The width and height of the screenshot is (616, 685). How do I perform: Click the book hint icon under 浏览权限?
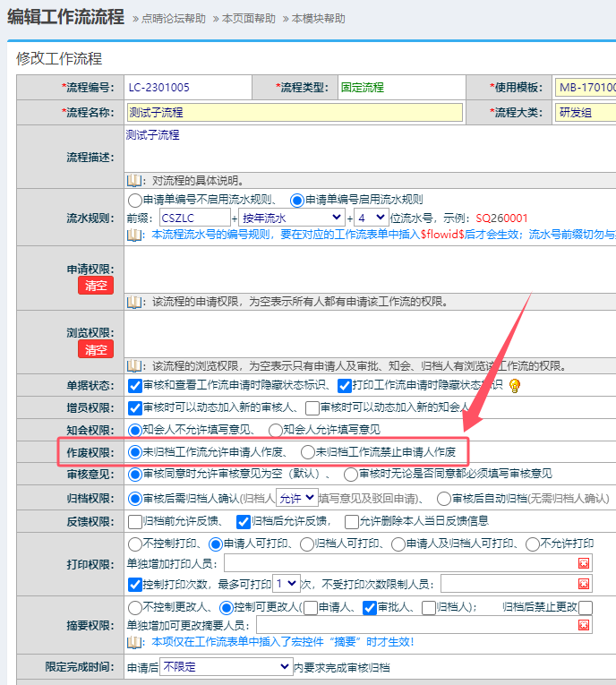(134, 365)
